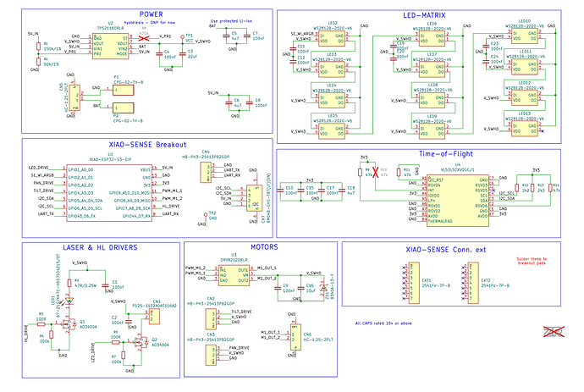Screen dimensions: 584x392
Task: Click the HL_DRIVE label near R3
Action: [26, 334]
